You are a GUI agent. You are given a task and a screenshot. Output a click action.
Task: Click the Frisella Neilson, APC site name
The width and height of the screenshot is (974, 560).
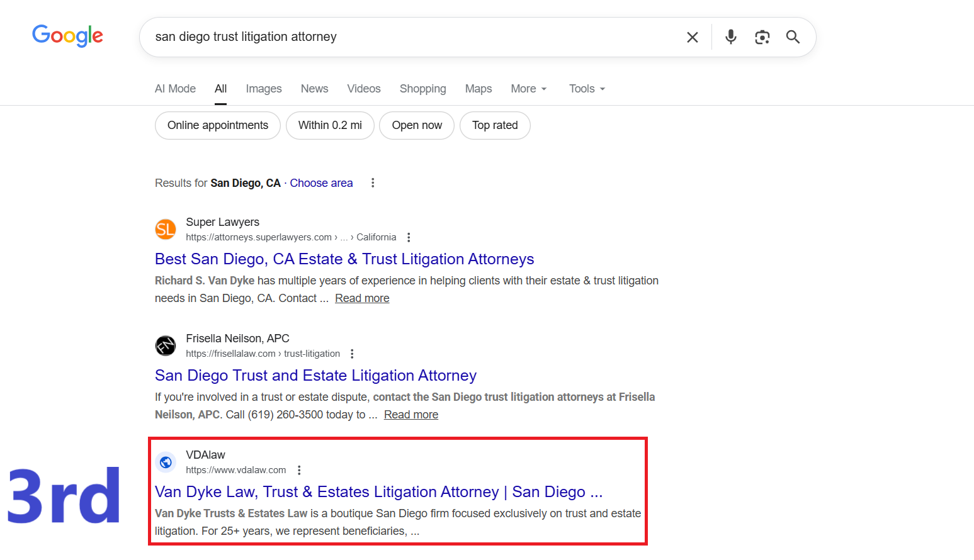(238, 339)
